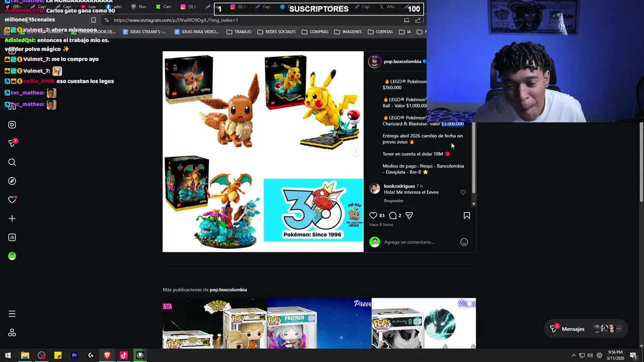Click pop.boxcolombia avatar in post header

tap(374, 61)
